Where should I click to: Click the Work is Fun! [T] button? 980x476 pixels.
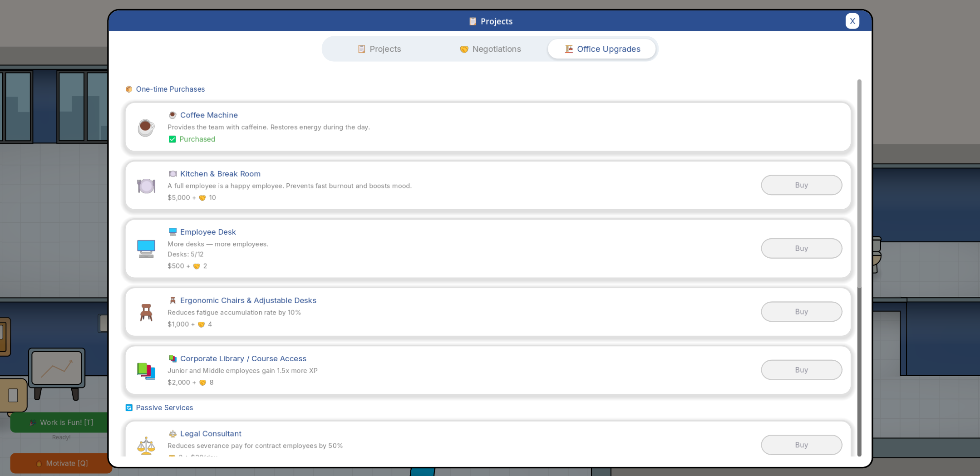tap(61, 422)
